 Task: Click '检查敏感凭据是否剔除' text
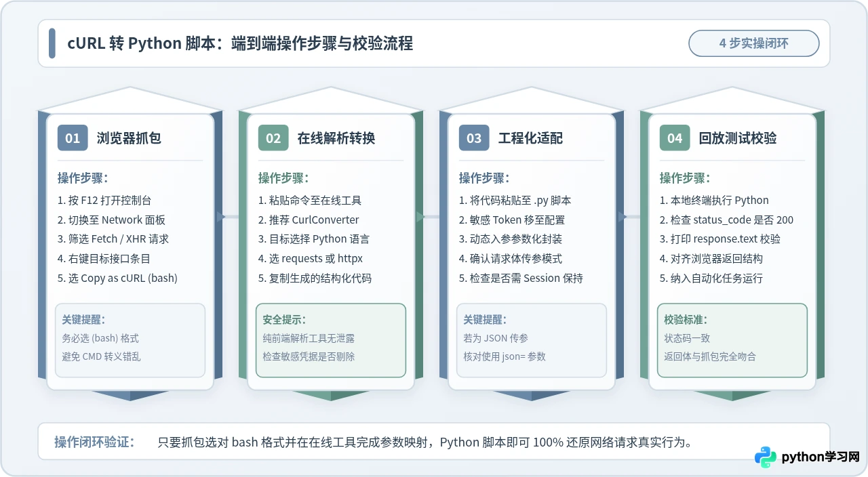[309, 356]
